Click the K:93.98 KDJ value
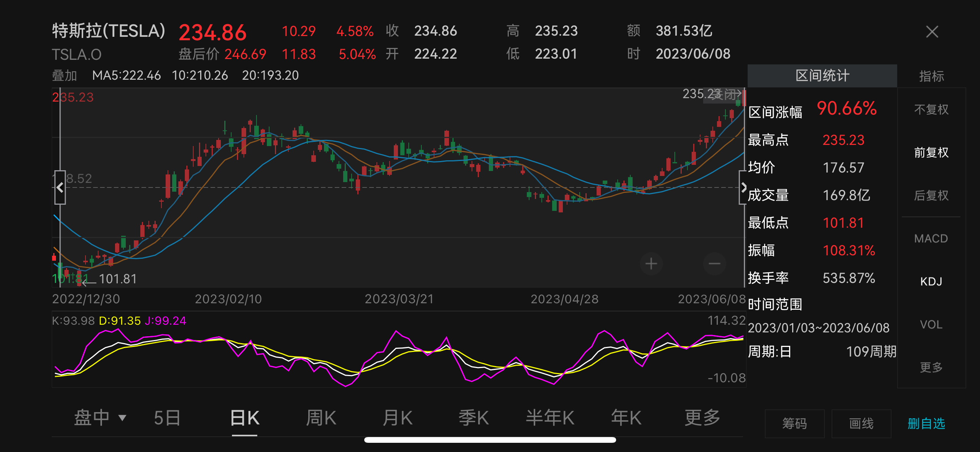The image size is (980, 452). click(x=73, y=321)
